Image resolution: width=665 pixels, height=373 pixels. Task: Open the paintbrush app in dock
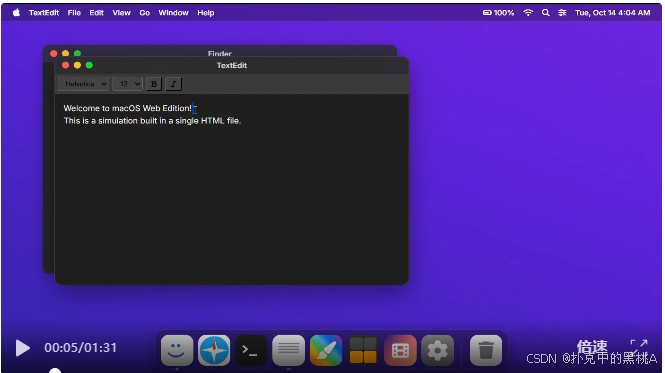(326, 350)
